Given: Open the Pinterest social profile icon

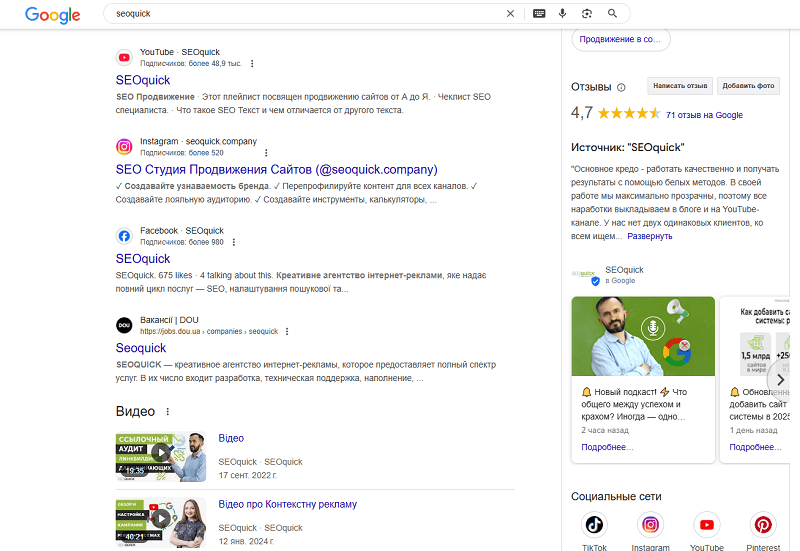Looking at the screenshot, I should (x=763, y=524).
